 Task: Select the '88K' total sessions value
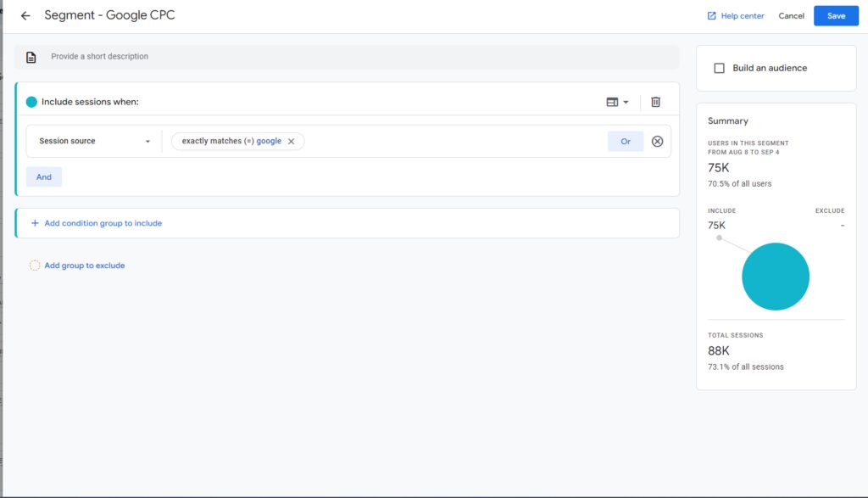pyautogui.click(x=719, y=350)
